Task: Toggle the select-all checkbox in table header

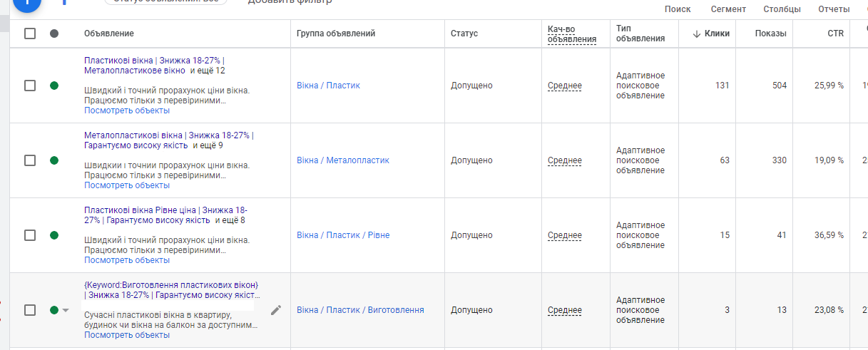Action: point(30,34)
